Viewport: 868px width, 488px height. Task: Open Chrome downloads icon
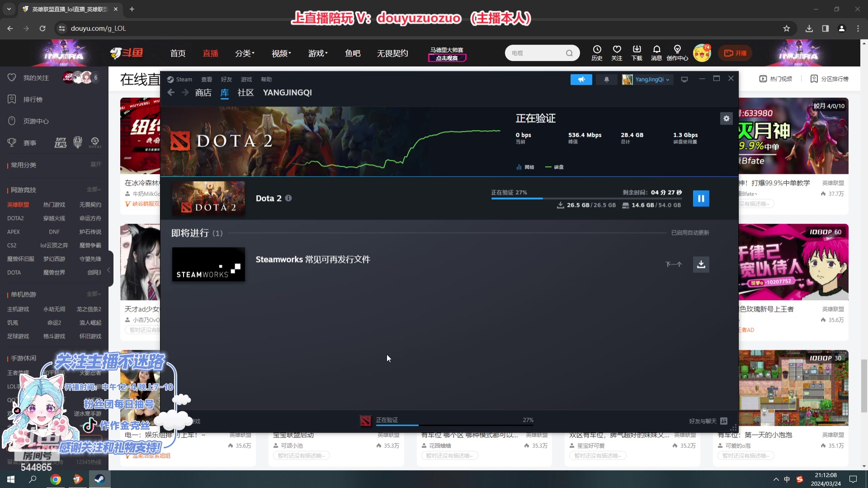point(809,28)
